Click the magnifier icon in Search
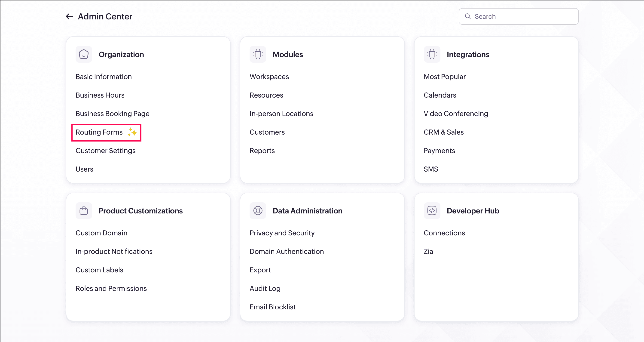Viewport: 644px width, 342px height. pyautogui.click(x=467, y=16)
